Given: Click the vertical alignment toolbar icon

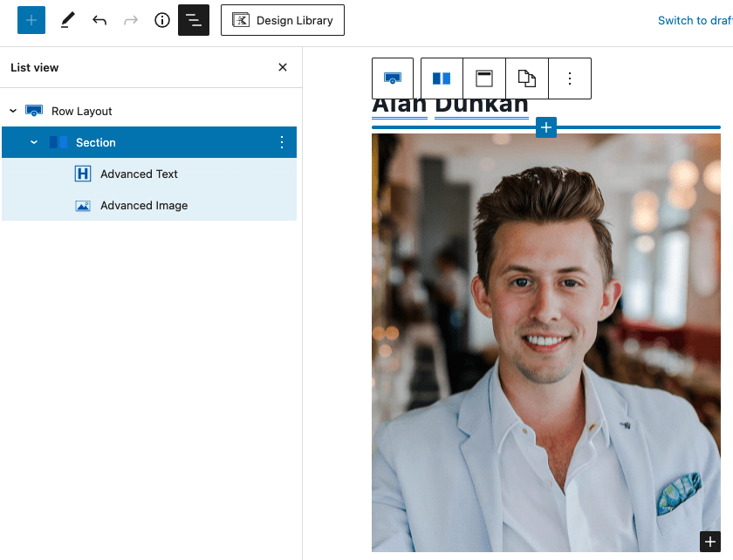Looking at the screenshot, I should (484, 79).
